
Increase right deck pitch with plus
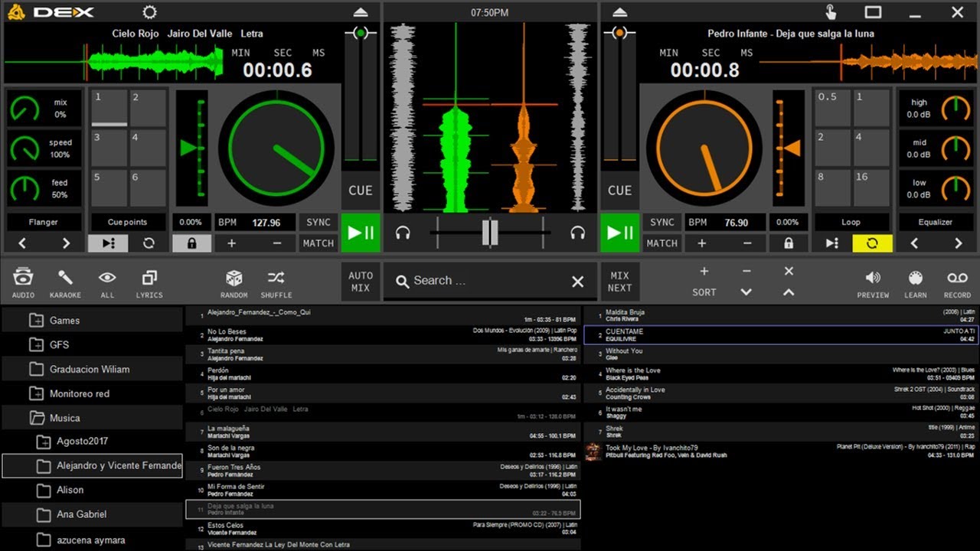pos(701,243)
